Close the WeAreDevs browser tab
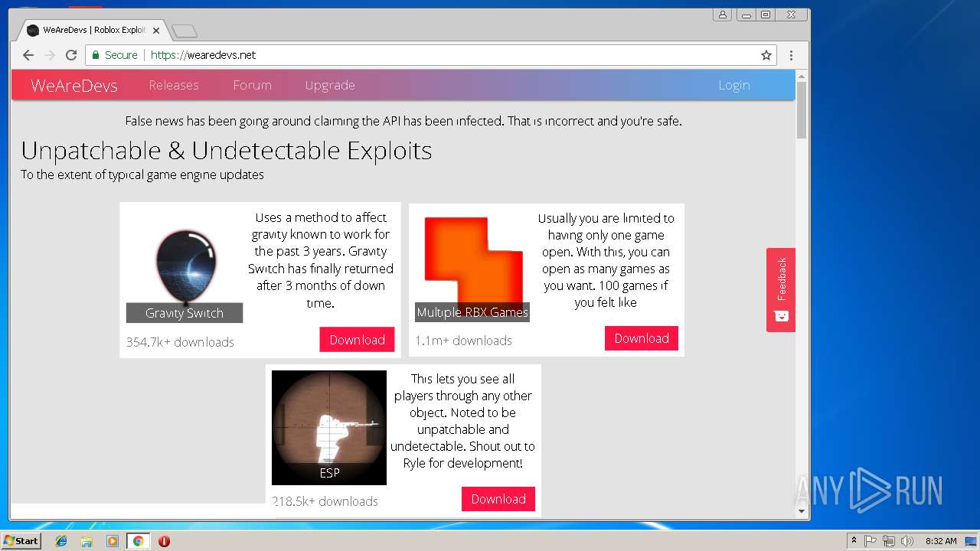The width and height of the screenshot is (980, 551). point(156,31)
